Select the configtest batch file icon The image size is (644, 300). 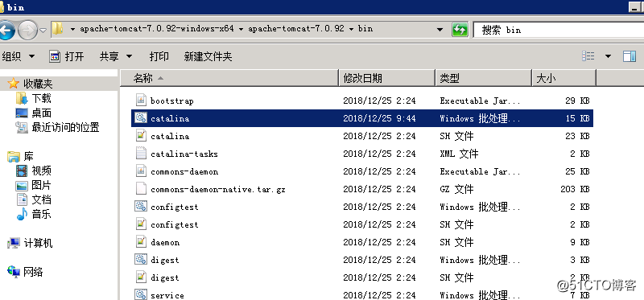coord(141,207)
